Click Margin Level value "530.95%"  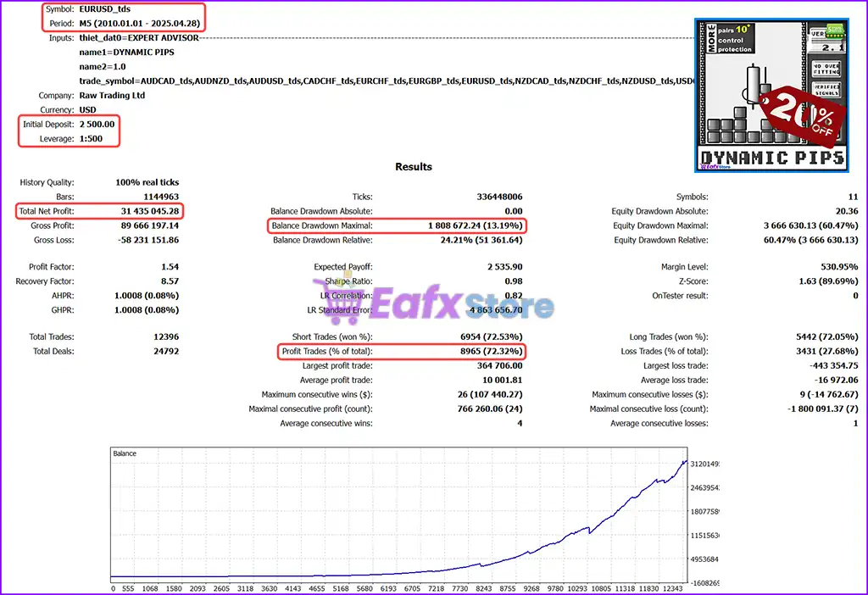pyautogui.click(x=839, y=266)
